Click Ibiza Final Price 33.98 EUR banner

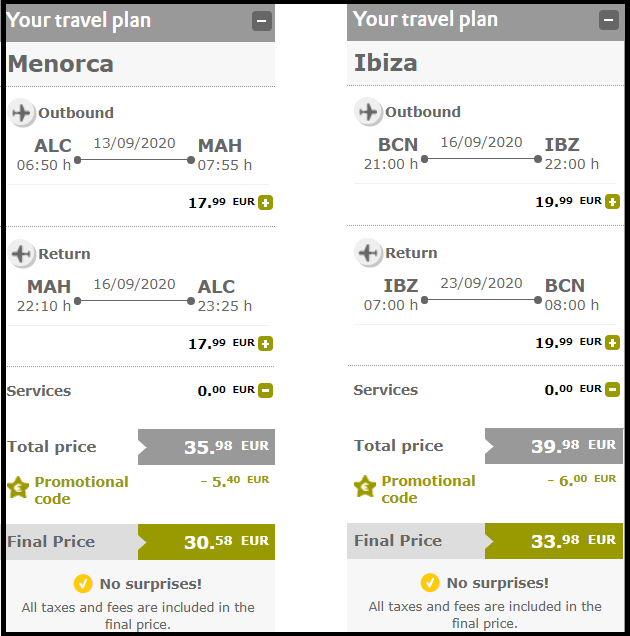coord(554,541)
